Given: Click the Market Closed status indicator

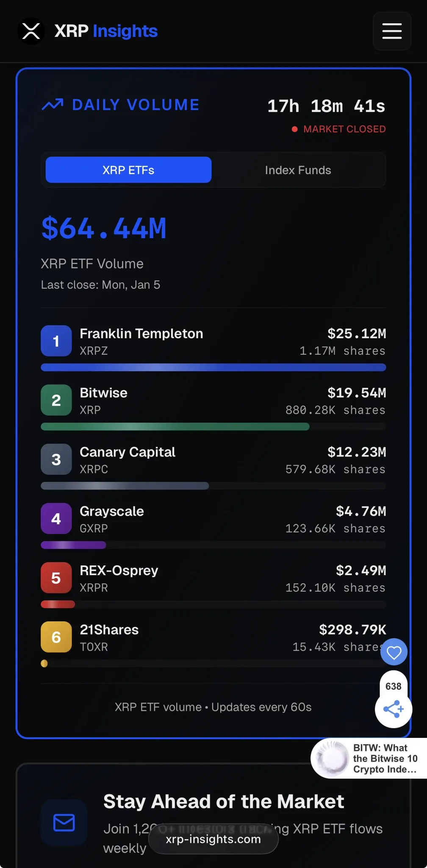Looking at the screenshot, I should coord(339,129).
